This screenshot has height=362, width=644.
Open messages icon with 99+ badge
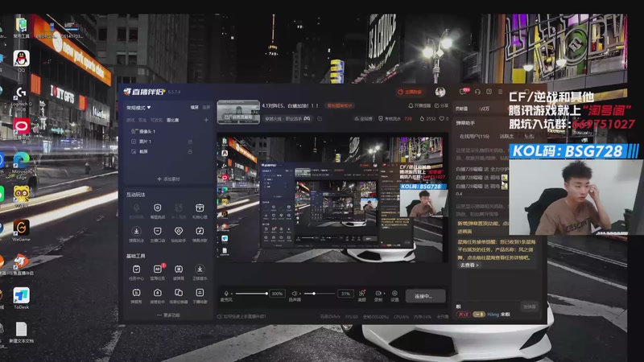point(464,92)
